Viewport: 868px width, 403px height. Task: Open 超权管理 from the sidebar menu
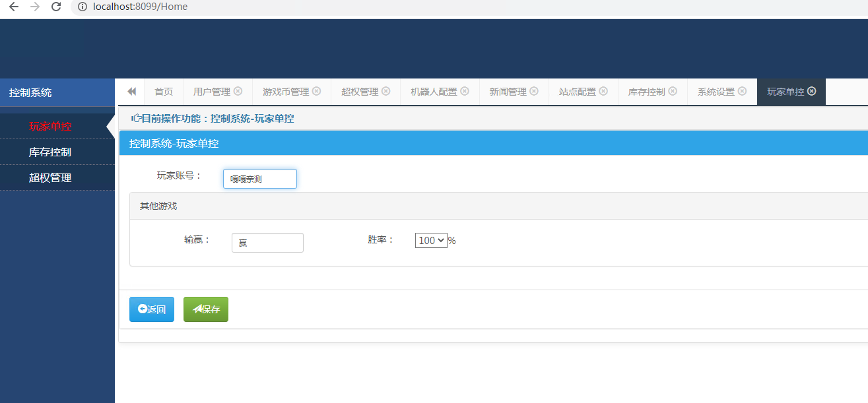coord(50,178)
